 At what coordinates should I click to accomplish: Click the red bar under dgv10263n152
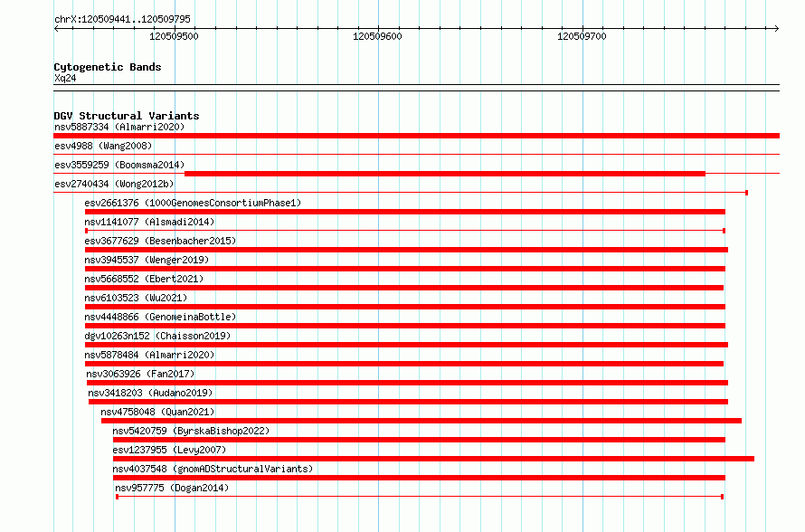pos(406,345)
